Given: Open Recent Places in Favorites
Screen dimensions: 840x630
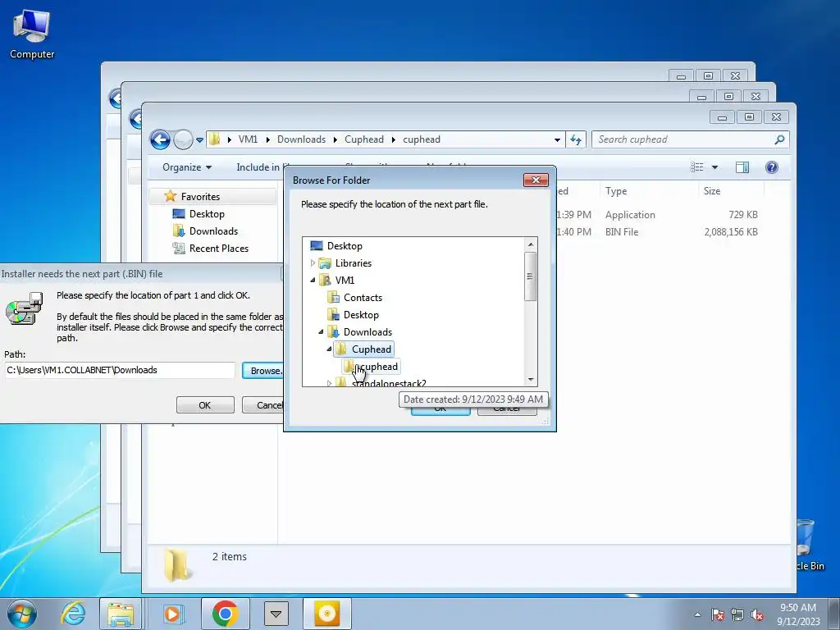Looking at the screenshot, I should [x=218, y=248].
